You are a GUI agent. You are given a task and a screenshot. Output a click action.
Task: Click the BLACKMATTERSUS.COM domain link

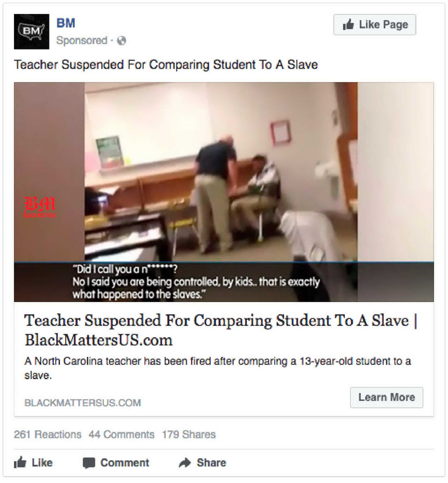pos(83,403)
